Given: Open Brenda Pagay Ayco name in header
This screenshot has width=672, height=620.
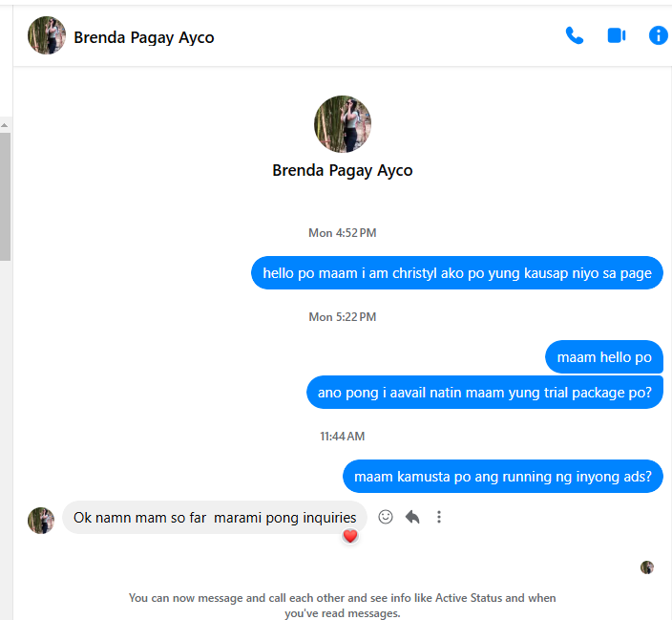Looking at the screenshot, I should (144, 38).
